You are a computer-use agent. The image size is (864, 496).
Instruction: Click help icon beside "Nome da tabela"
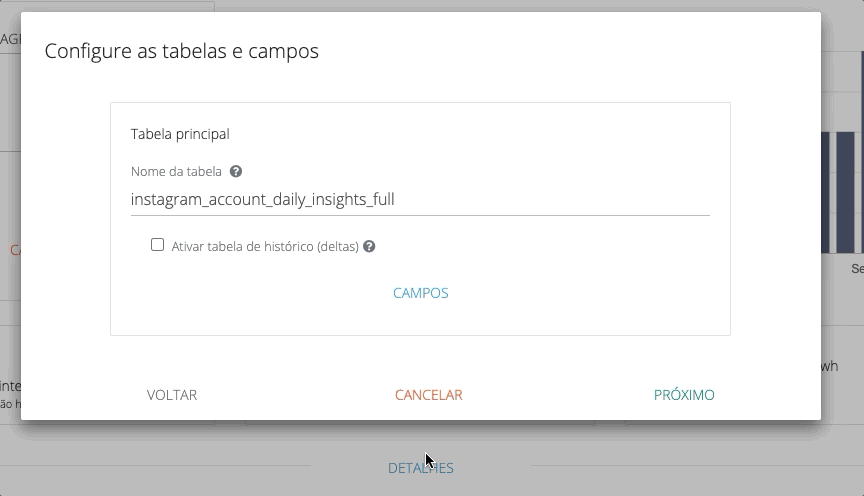[x=236, y=171]
